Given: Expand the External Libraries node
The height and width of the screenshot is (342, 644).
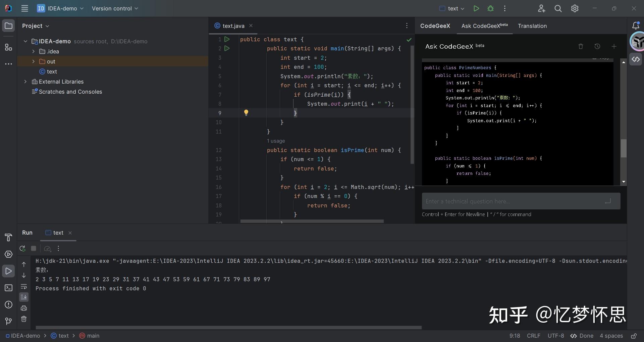Looking at the screenshot, I should pos(25,82).
